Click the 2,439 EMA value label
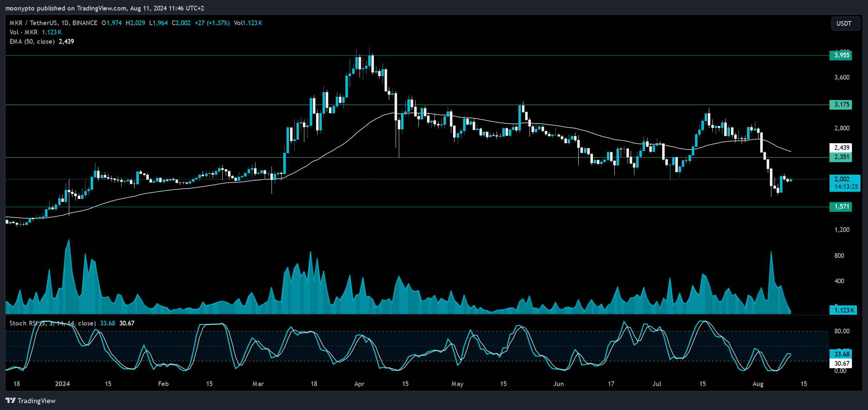Image resolution: width=868 pixels, height=410 pixels. coord(841,147)
